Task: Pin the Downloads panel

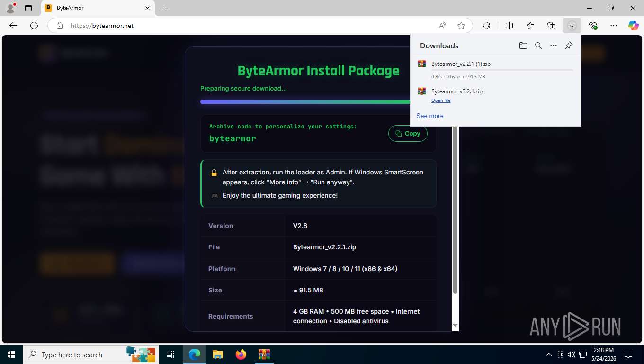Action: [569, 45]
